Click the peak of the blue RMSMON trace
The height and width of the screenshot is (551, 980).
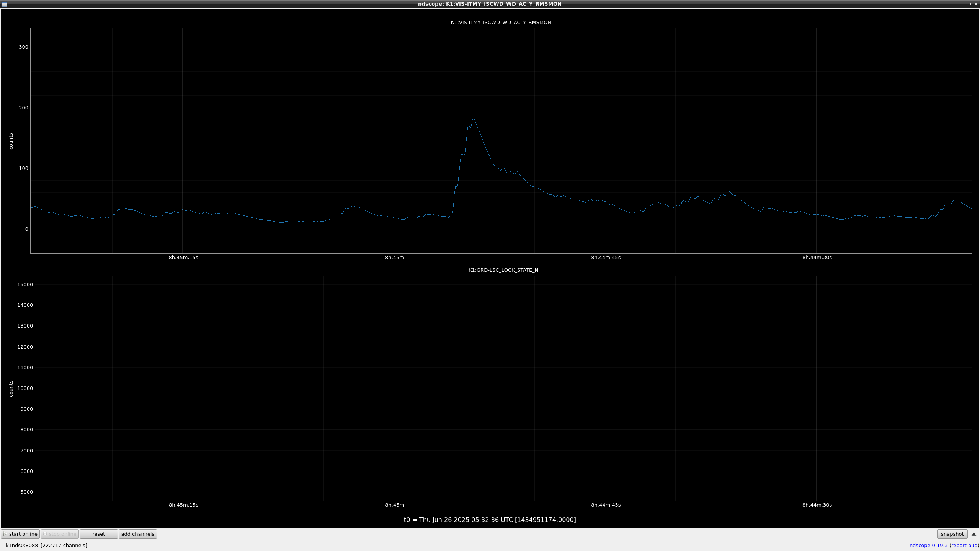[x=474, y=118]
